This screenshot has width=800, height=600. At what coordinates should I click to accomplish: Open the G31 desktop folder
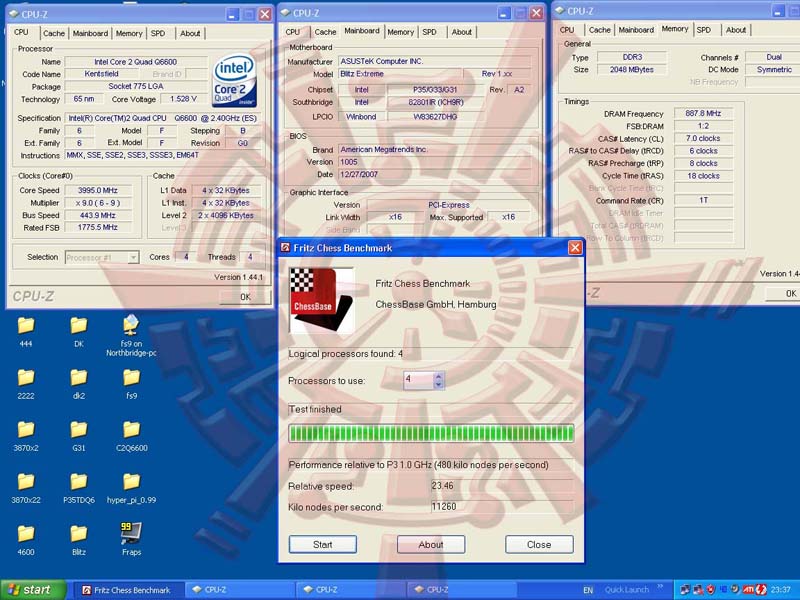point(79,435)
